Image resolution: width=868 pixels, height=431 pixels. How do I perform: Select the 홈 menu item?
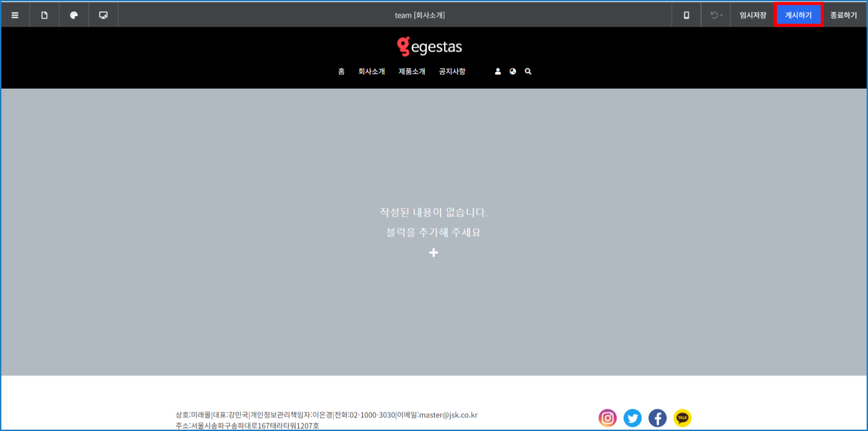(341, 72)
